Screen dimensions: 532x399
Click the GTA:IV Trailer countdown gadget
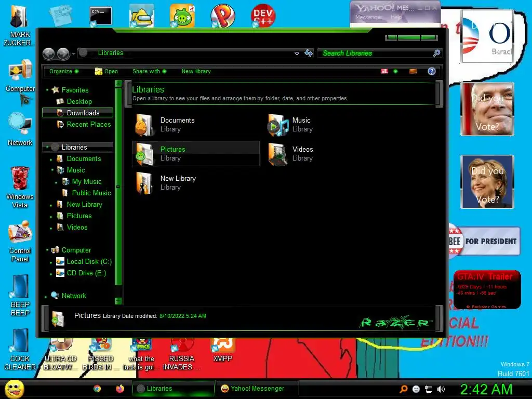(x=487, y=289)
